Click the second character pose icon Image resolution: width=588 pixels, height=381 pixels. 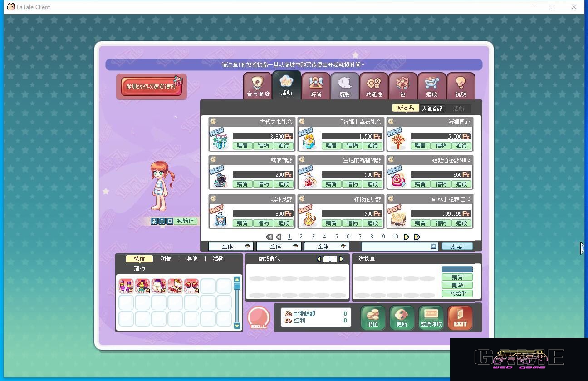pos(162,221)
